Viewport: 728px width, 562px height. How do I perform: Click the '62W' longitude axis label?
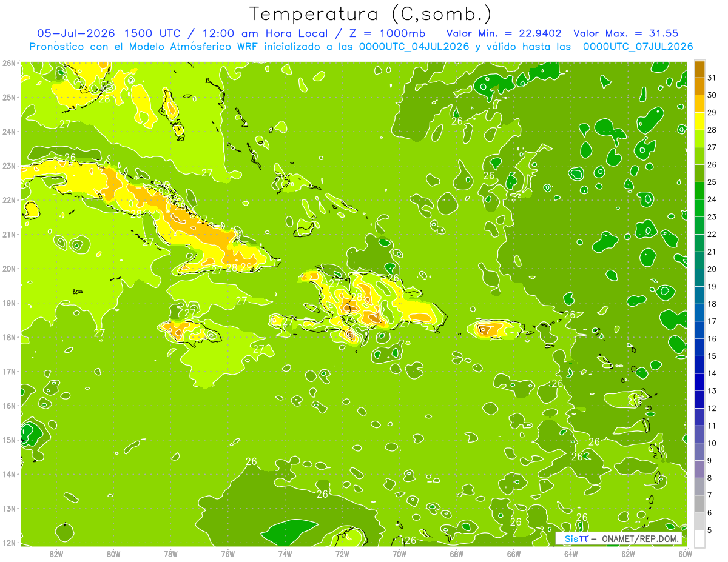coord(628,554)
